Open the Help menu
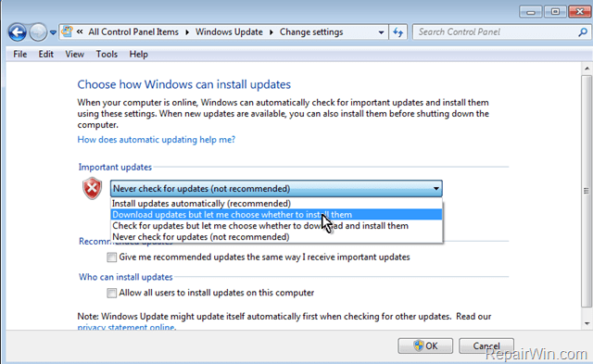The image size is (593, 364). point(138,54)
